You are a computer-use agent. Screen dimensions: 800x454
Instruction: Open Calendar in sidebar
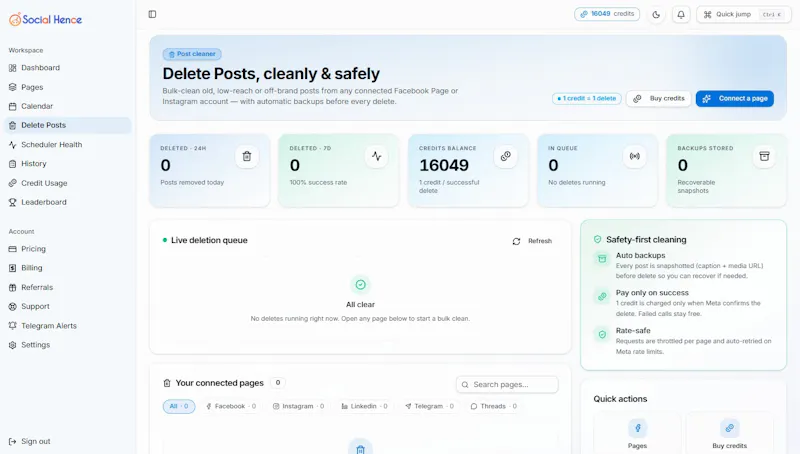(67, 106)
